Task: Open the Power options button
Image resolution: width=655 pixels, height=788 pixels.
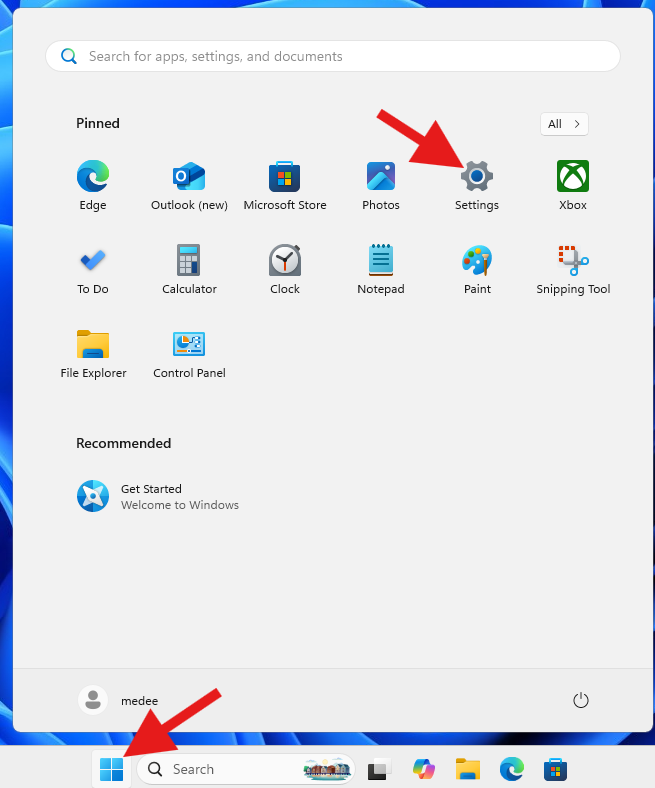Action: pos(581,700)
